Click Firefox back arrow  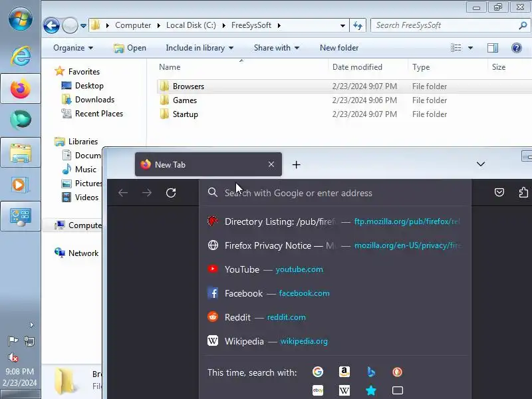click(x=123, y=193)
